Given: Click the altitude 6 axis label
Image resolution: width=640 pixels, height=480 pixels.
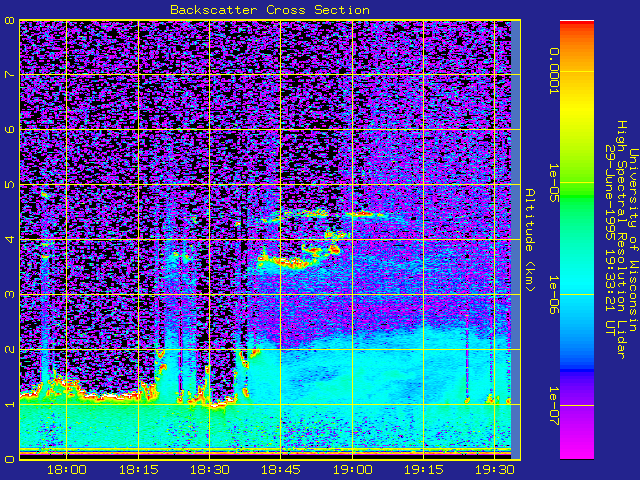Looking at the screenshot, I should [x=9, y=129].
